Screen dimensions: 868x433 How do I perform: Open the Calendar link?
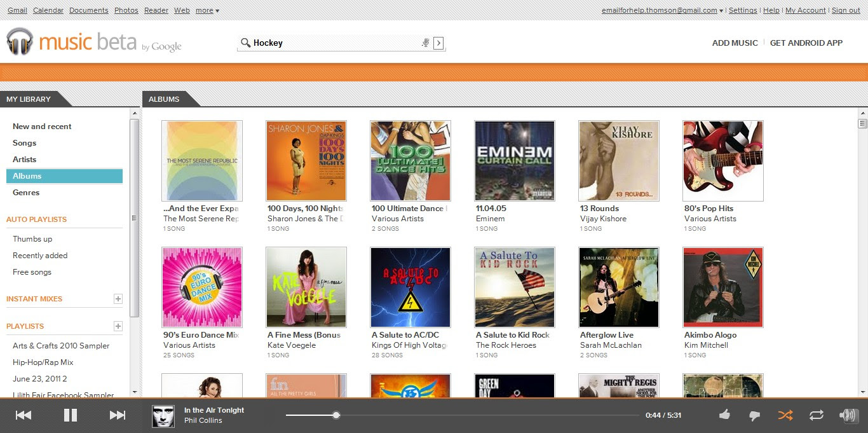pyautogui.click(x=48, y=10)
